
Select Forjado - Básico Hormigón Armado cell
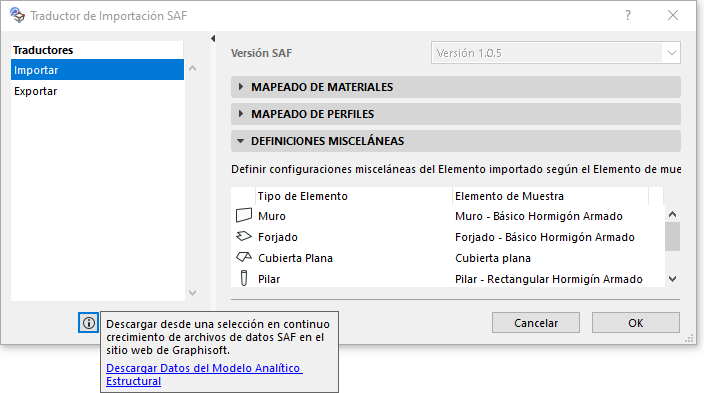click(545, 237)
